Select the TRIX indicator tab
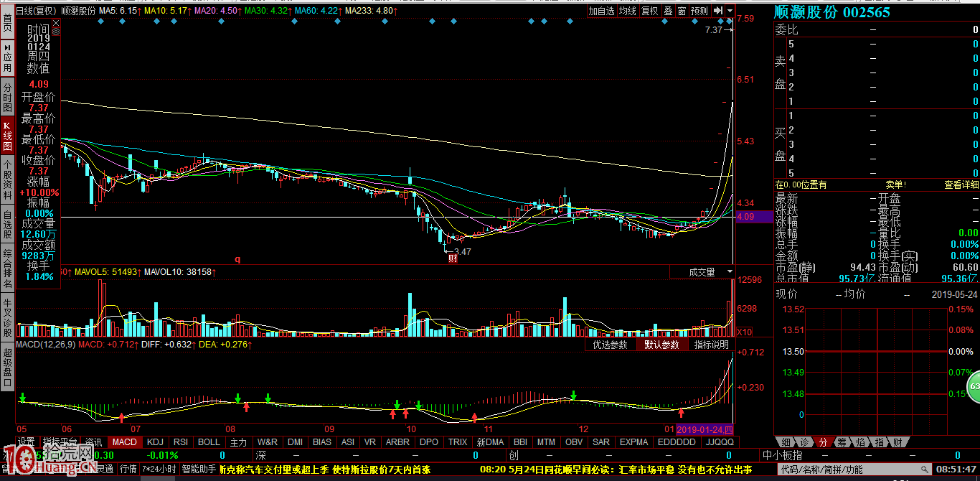 click(x=458, y=442)
